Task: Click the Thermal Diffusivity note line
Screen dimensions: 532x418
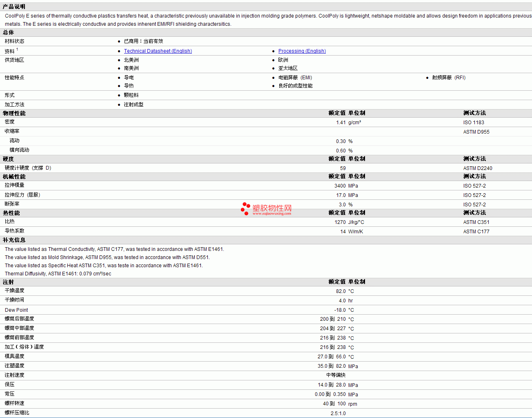Action: pyautogui.click(x=58, y=274)
